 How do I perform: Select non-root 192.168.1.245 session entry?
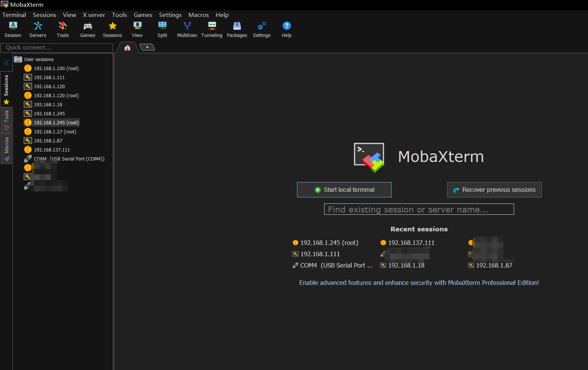[x=49, y=113]
